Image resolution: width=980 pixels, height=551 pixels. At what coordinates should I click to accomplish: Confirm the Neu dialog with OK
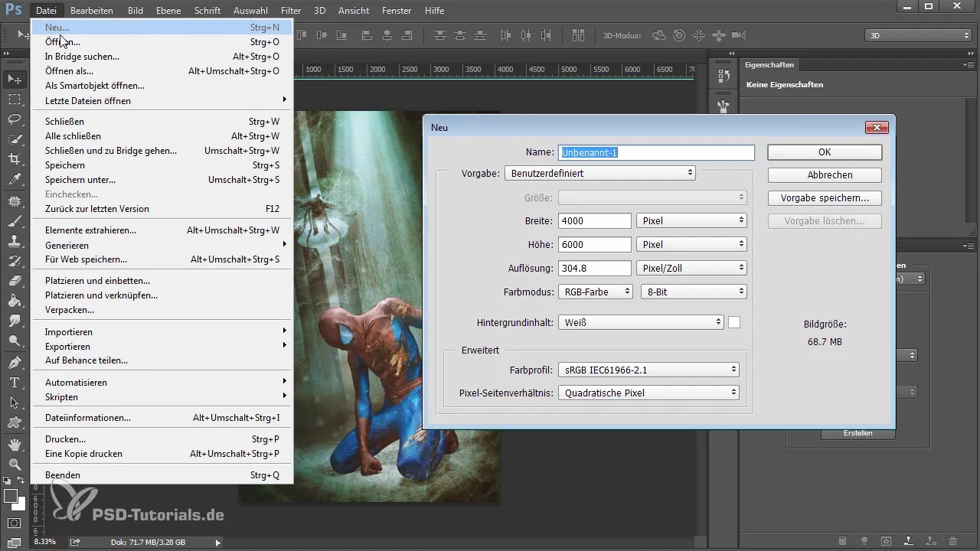click(825, 152)
